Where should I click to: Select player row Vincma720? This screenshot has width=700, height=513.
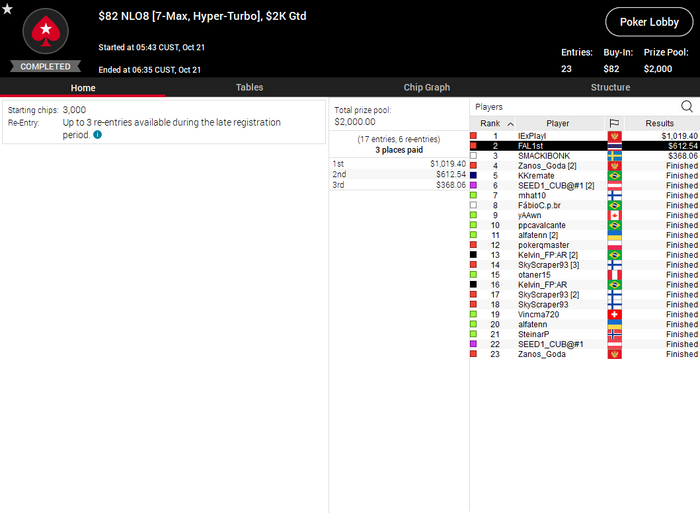(x=584, y=314)
